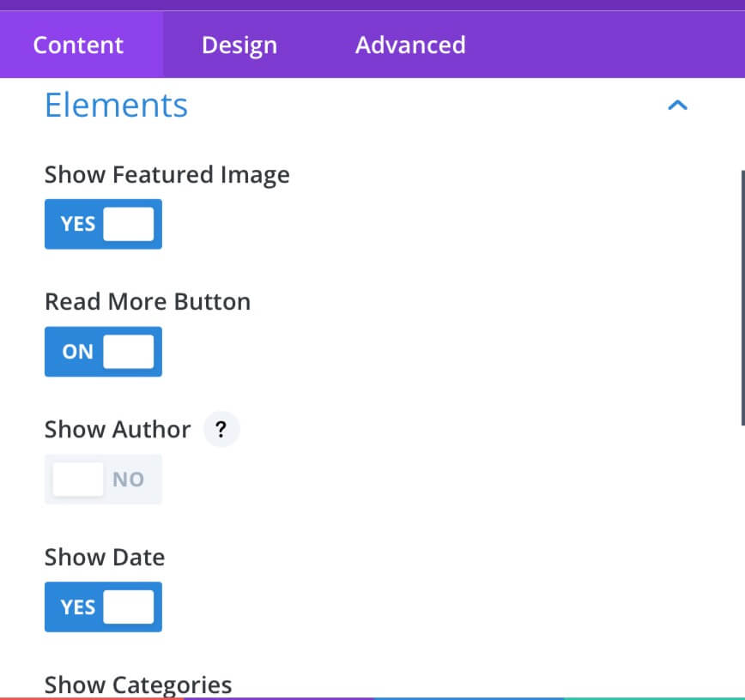The height and width of the screenshot is (700, 745).
Task: Click the Show Featured Image label
Action: click(x=167, y=175)
